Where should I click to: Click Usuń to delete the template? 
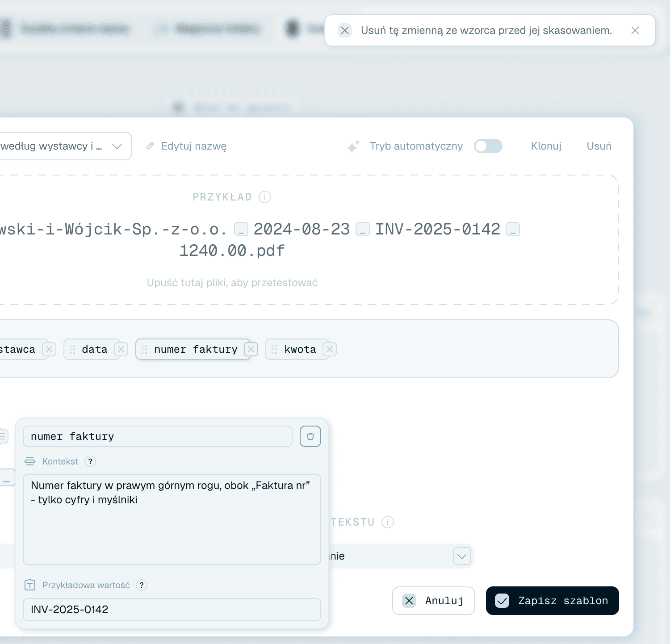pos(599,146)
